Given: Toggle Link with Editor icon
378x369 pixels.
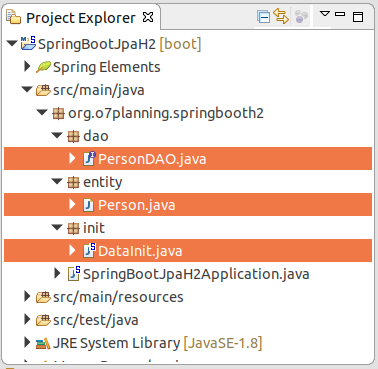Looking at the screenshot, I should [x=281, y=16].
